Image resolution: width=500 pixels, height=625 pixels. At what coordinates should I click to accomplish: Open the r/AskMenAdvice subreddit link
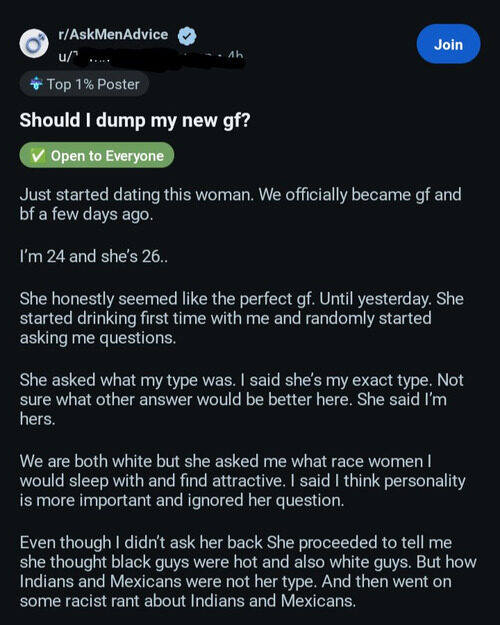point(113,35)
